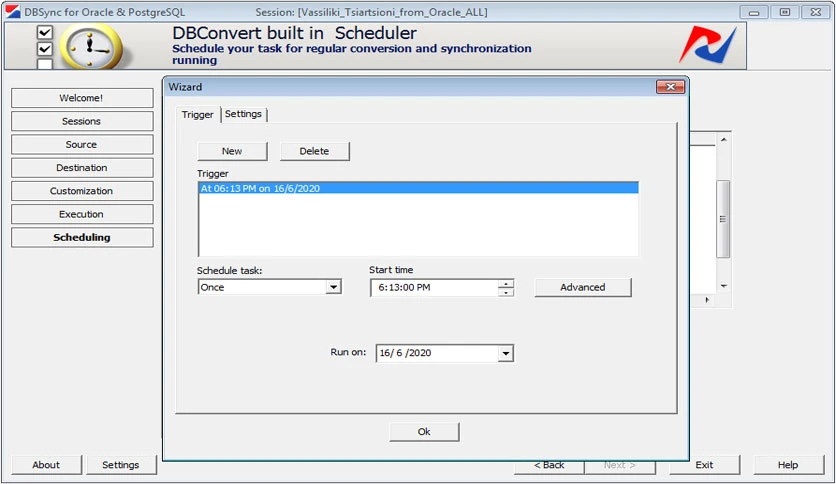Switch to the Settings tab in Wizard
The image size is (836, 484).
pyautogui.click(x=243, y=114)
